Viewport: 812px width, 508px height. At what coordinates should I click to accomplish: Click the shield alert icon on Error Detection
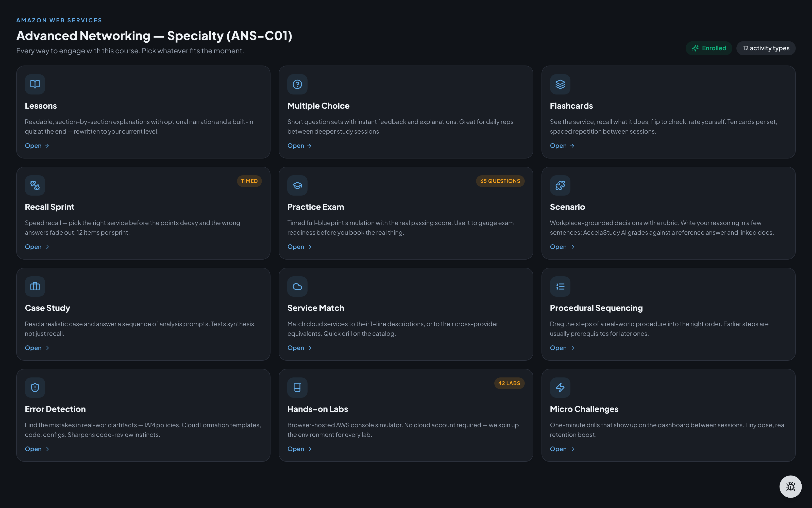35,387
